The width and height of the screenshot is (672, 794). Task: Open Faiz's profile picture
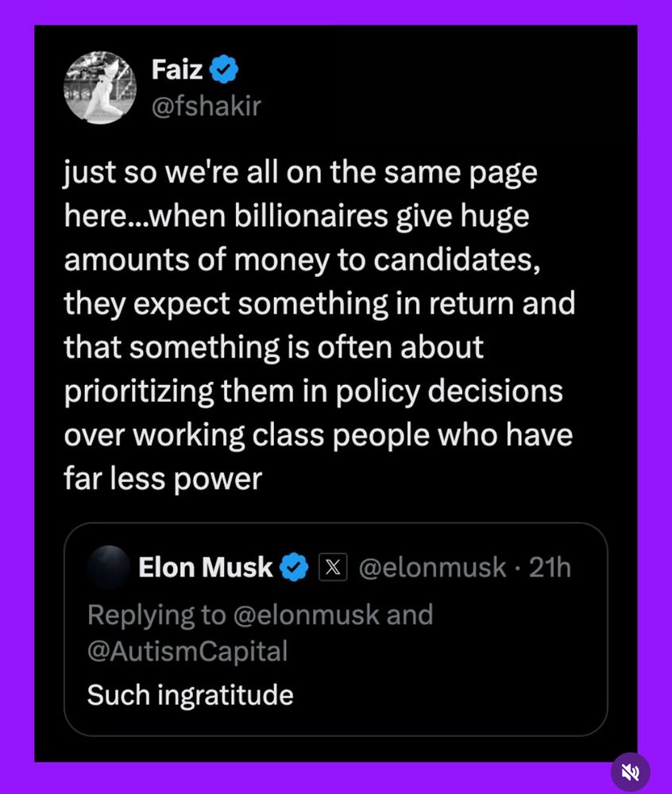pyautogui.click(x=100, y=87)
